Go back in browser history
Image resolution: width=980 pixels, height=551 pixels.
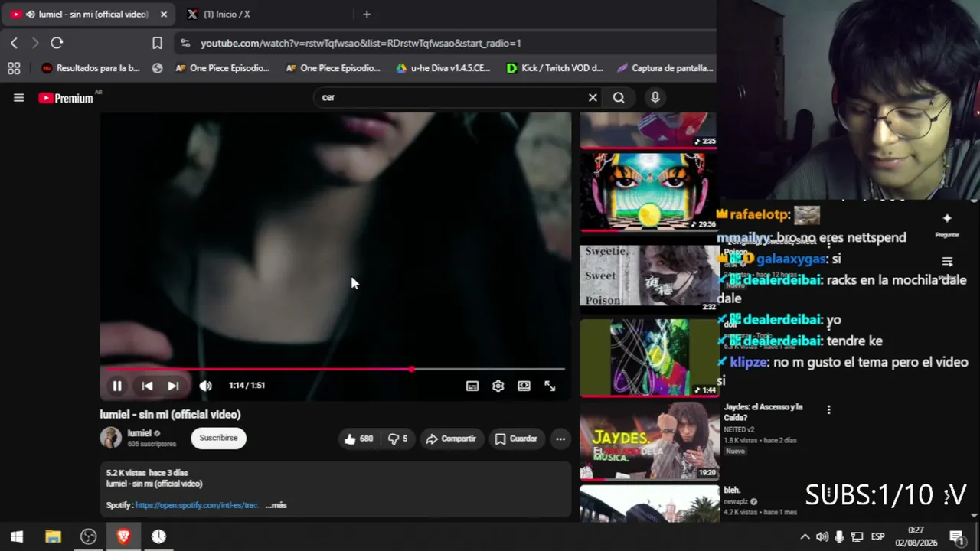(14, 43)
